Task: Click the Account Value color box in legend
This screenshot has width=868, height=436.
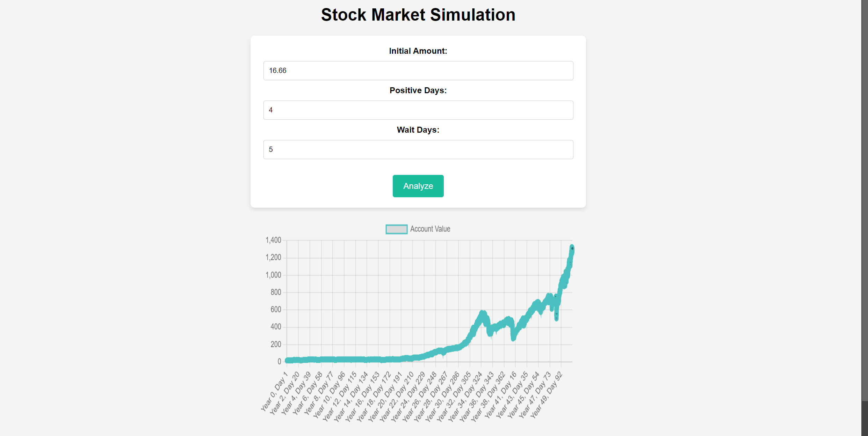Action: pos(396,229)
